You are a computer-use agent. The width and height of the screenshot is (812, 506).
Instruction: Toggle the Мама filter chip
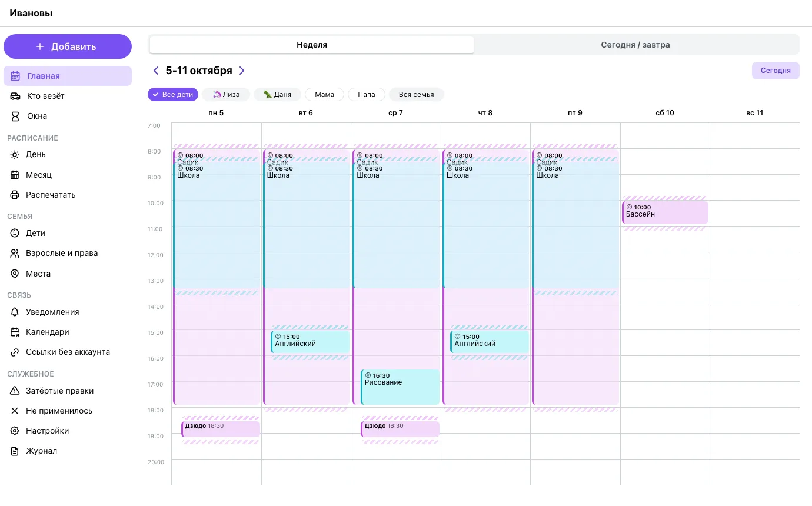coord(324,95)
